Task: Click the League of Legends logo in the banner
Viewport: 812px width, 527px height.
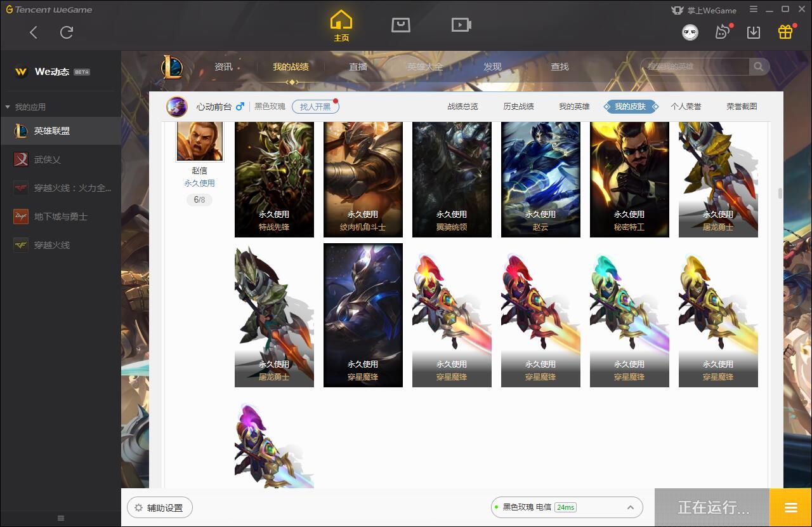Action: tap(171, 67)
